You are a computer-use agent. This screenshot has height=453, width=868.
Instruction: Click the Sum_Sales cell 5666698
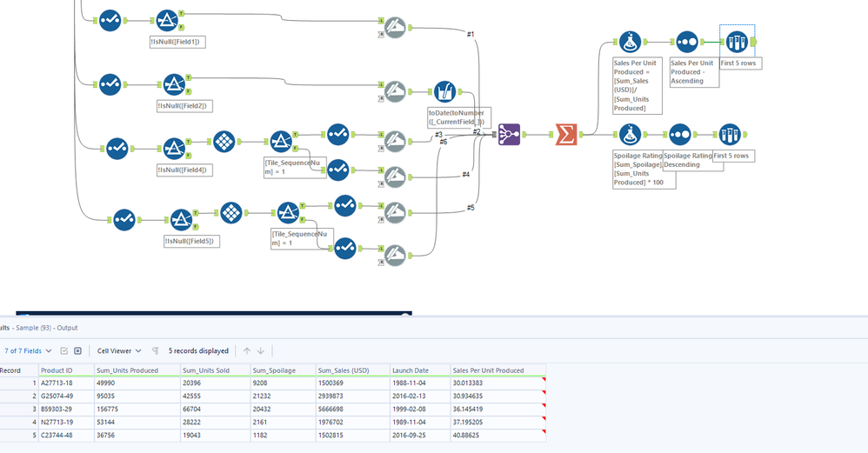pos(352,410)
